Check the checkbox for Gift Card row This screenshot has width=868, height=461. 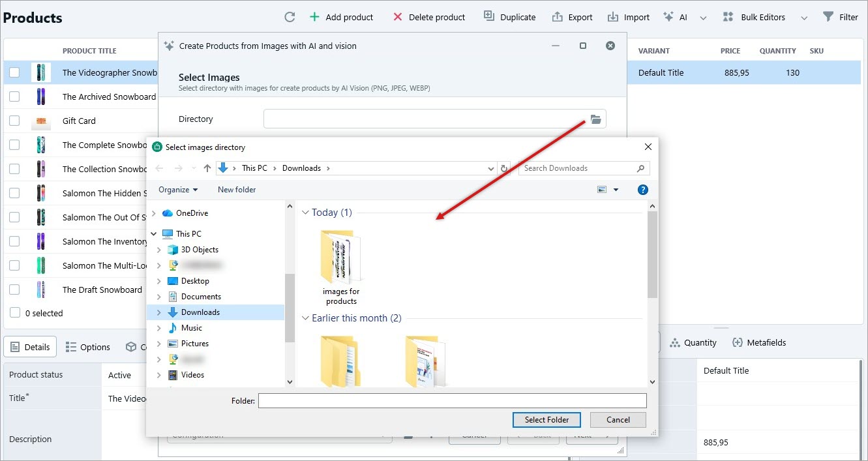[14, 121]
